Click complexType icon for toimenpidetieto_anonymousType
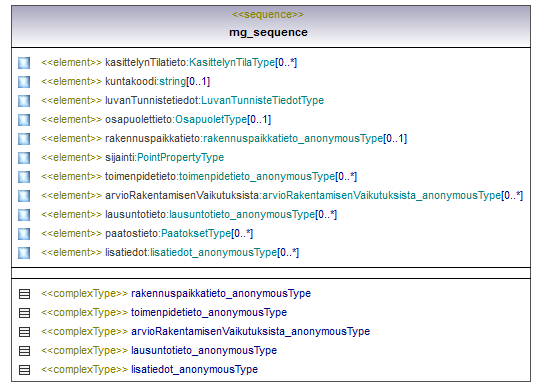The width and height of the screenshot is (541, 386). click(24, 313)
